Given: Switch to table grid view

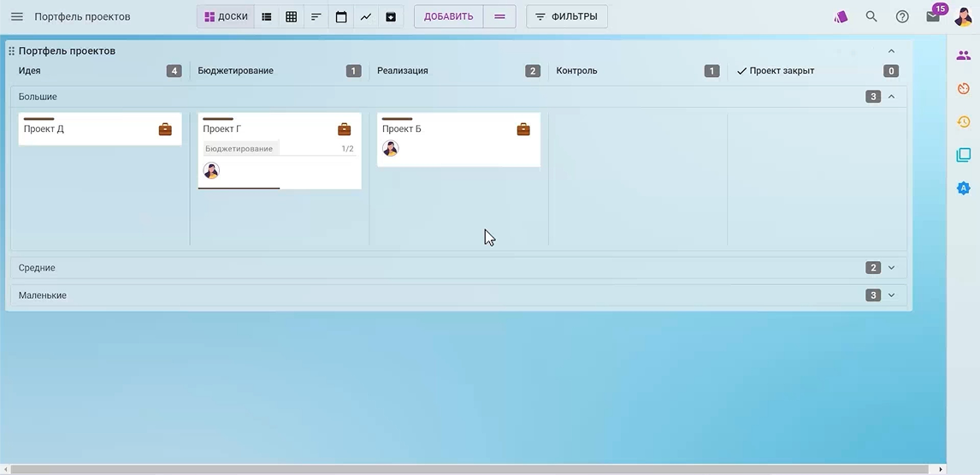Looking at the screenshot, I should 292,17.
